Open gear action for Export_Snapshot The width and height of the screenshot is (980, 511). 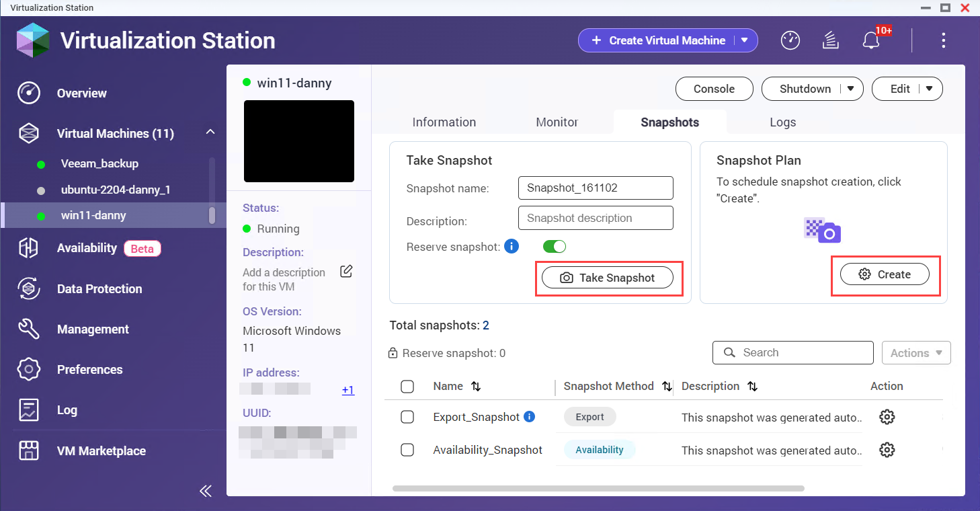click(x=887, y=417)
